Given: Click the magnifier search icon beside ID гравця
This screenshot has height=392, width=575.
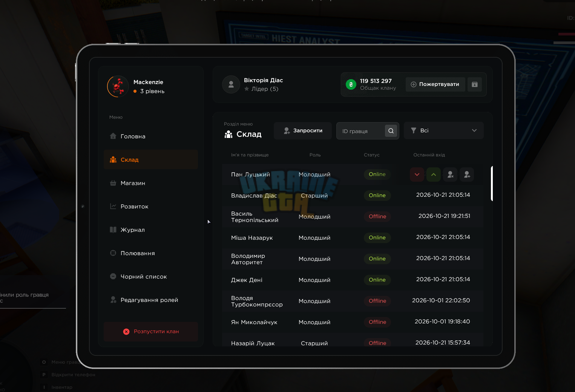Looking at the screenshot, I should tap(391, 131).
